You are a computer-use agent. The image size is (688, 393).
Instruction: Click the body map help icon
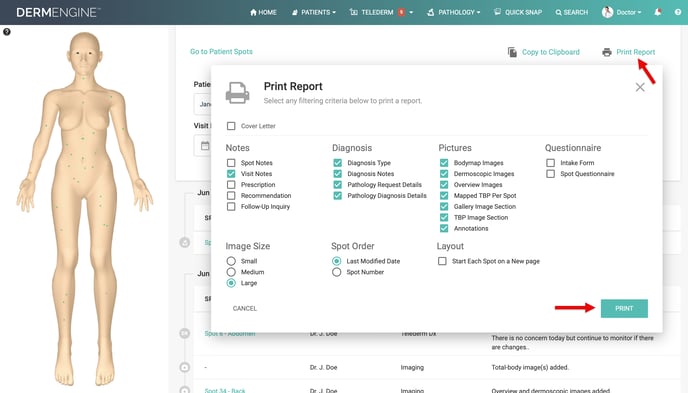coord(7,32)
